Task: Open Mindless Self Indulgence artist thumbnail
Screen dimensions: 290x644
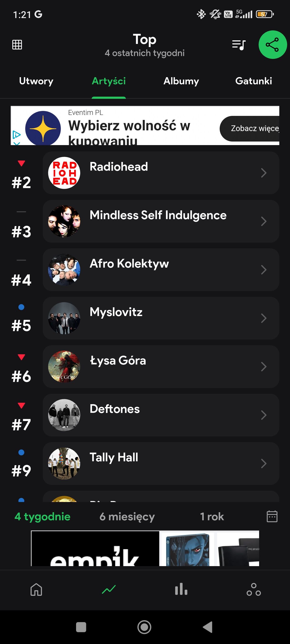Action: coord(64,221)
